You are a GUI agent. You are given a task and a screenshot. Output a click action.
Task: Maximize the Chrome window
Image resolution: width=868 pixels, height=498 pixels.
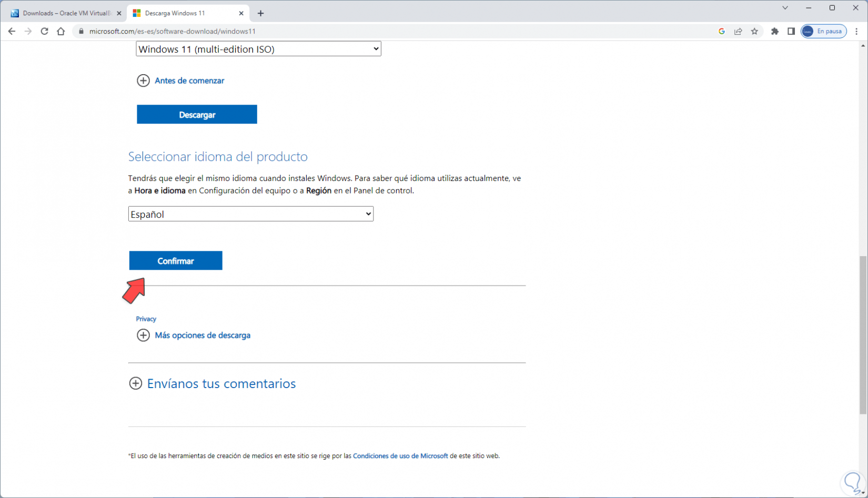(x=832, y=8)
